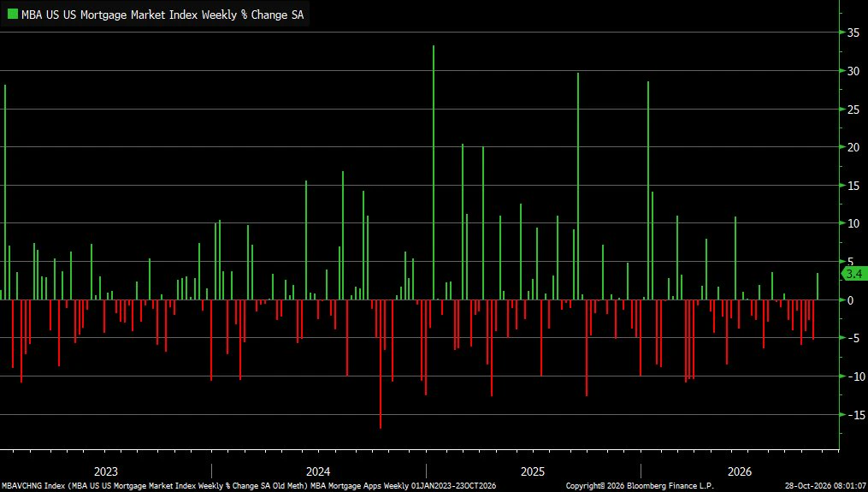Click the -10 y-axis label
The image size is (868, 492).
[856, 376]
